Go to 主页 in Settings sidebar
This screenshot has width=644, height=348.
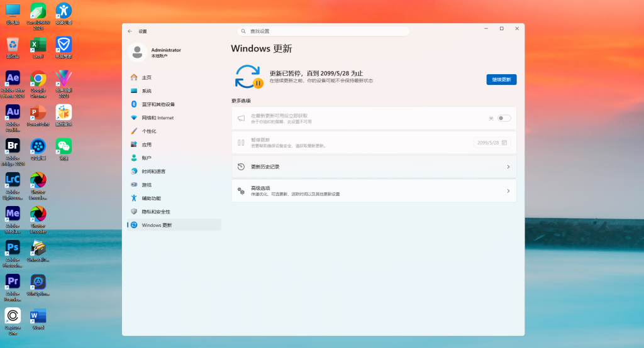click(x=174, y=77)
